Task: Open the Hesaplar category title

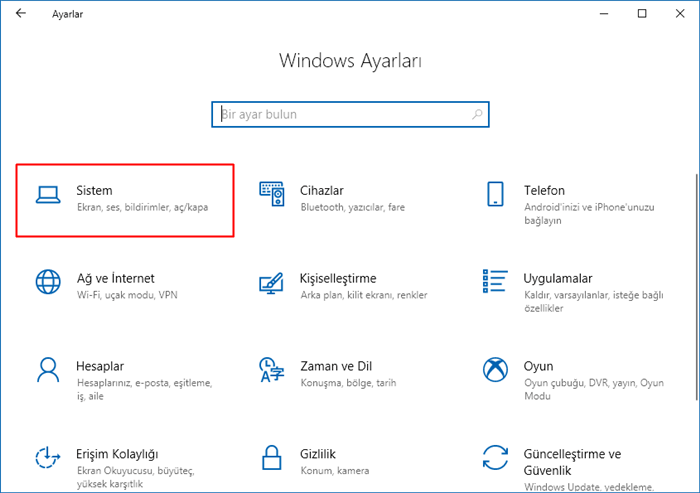Action: coord(100,367)
